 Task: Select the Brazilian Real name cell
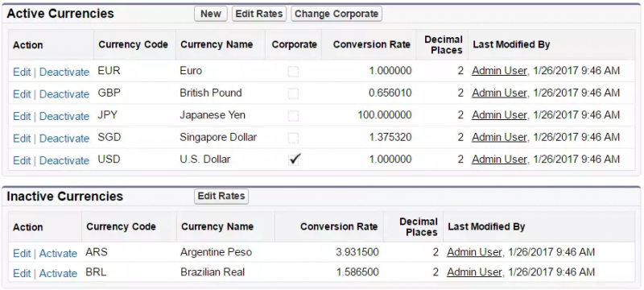[213, 272]
